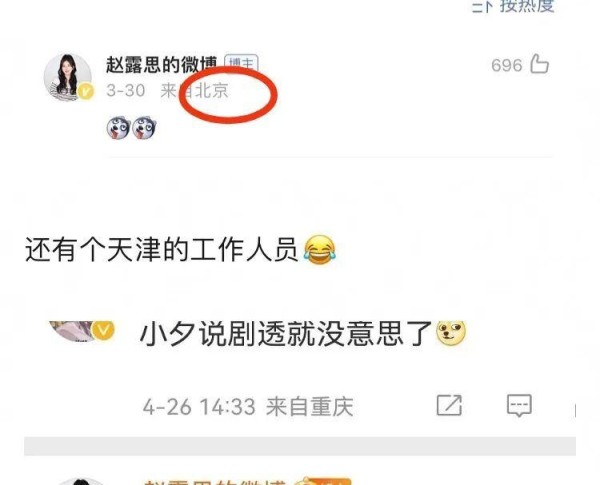Image resolution: width=600 pixels, height=485 pixels.
Task: Click the 来自北京 location text
Action: (194, 91)
